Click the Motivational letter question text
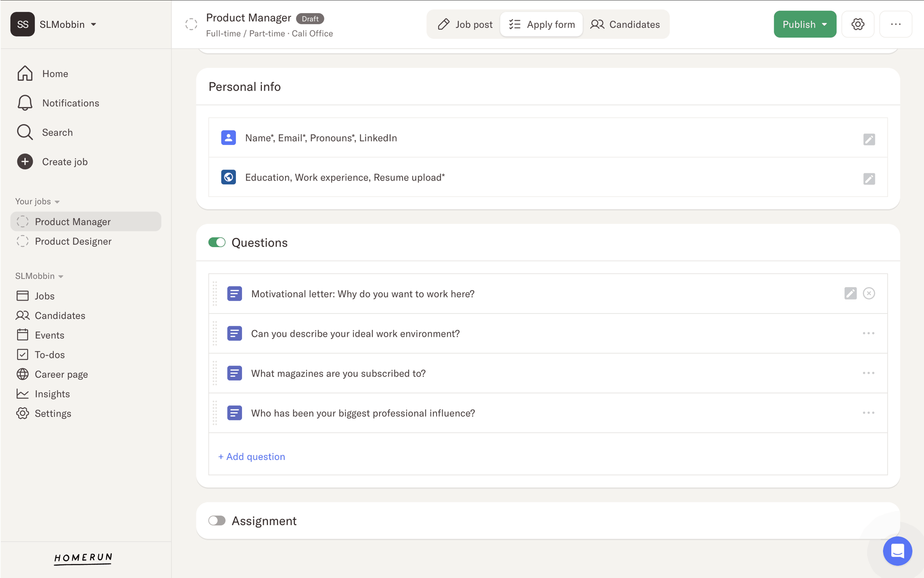 [363, 294]
